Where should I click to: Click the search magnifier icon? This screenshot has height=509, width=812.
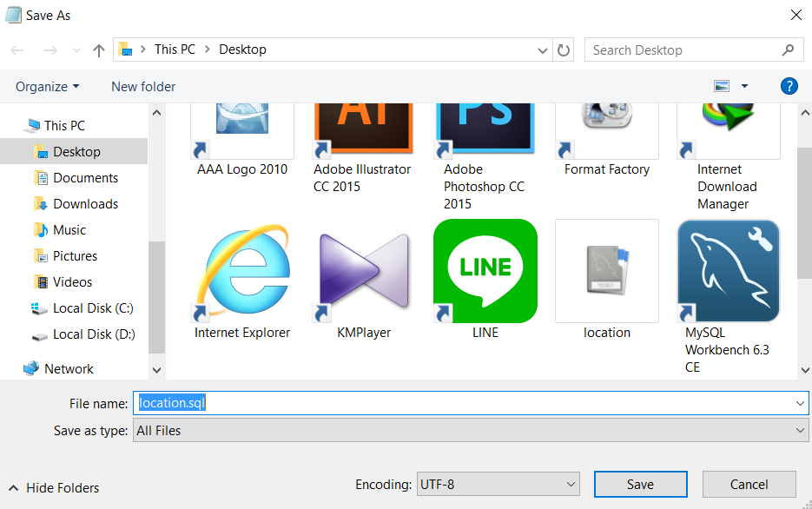click(788, 50)
